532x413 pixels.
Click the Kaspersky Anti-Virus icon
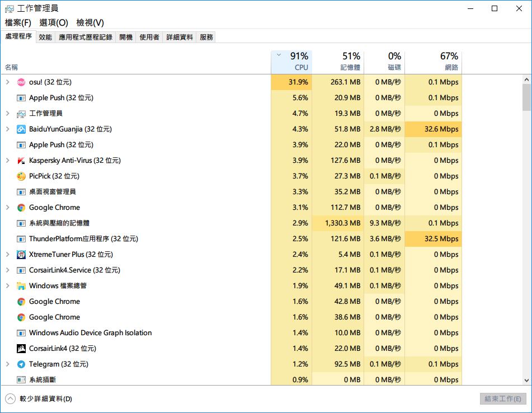(21, 161)
